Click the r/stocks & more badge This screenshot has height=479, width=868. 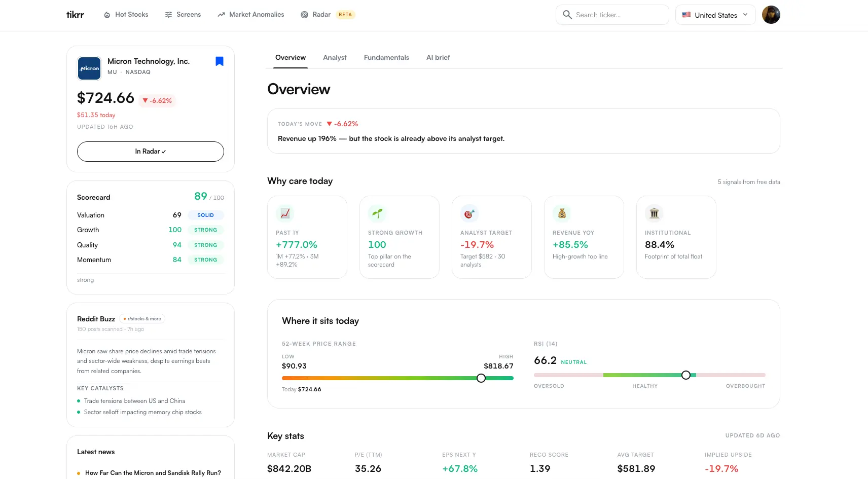(x=142, y=319)
